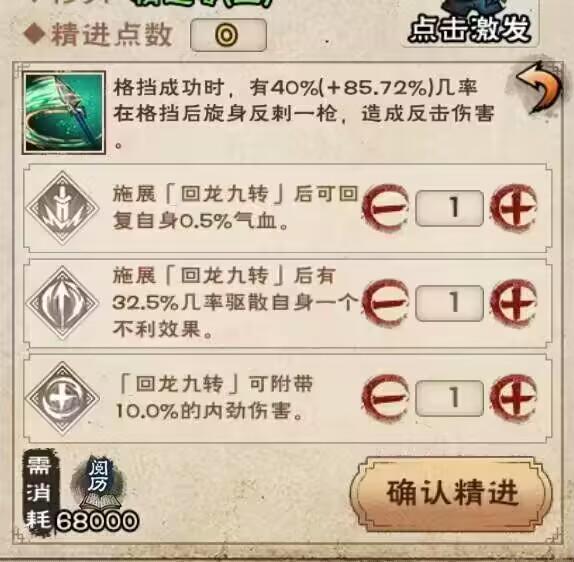Click the green spear skill icon
The height and width of the screenshot is (562, 574).
click(64, 113)
